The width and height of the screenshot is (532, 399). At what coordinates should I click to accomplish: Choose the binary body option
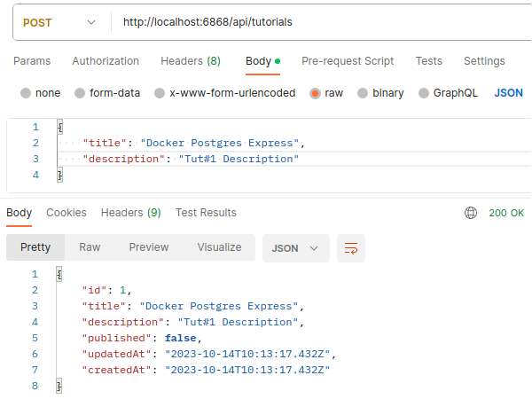pos(363,93)
